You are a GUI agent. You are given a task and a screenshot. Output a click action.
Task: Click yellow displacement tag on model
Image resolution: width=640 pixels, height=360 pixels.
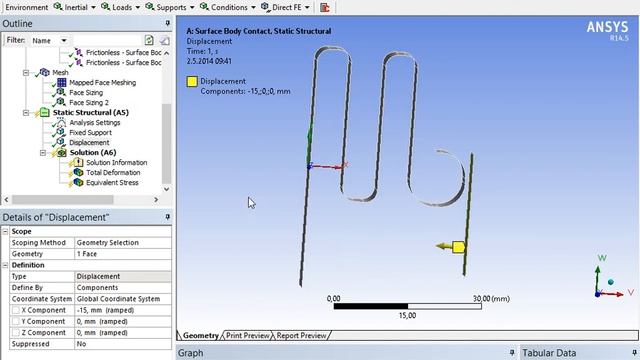pos(458,247)
